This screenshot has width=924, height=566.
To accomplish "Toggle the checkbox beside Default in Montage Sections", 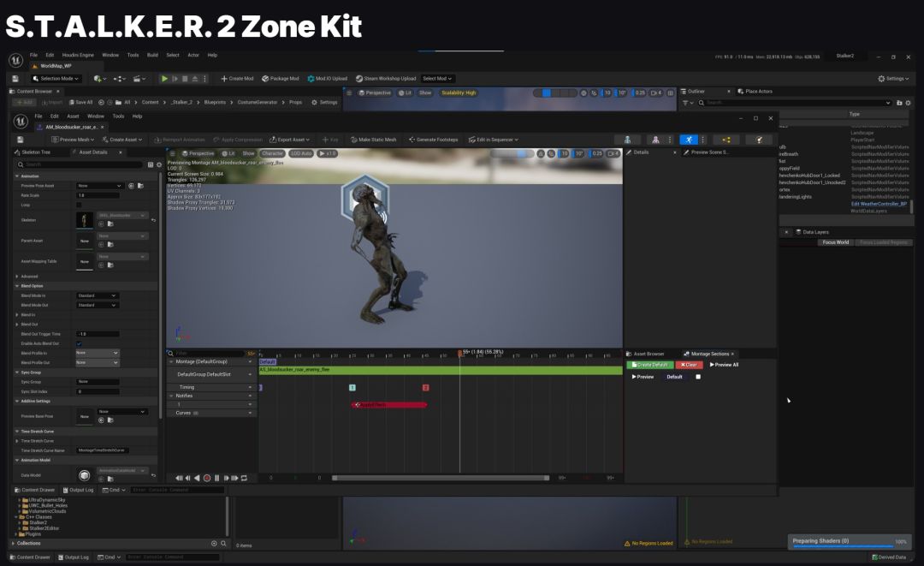I will pos(698,377).
